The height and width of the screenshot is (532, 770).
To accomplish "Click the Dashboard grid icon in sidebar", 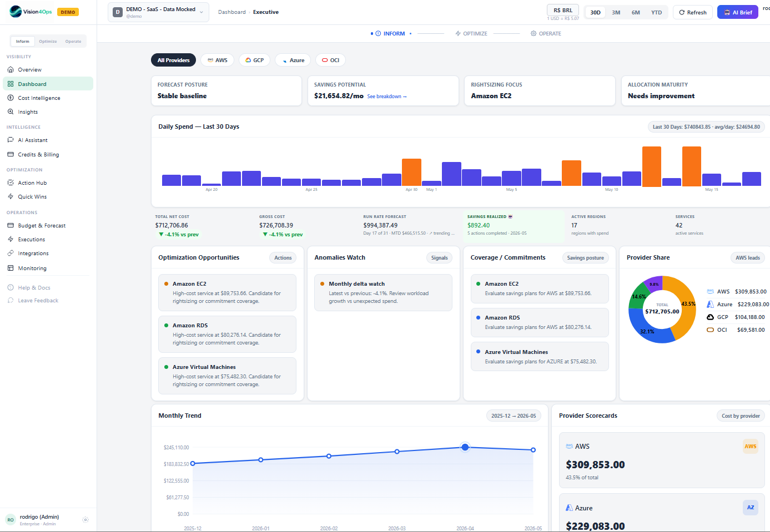I will pos(11,84).
